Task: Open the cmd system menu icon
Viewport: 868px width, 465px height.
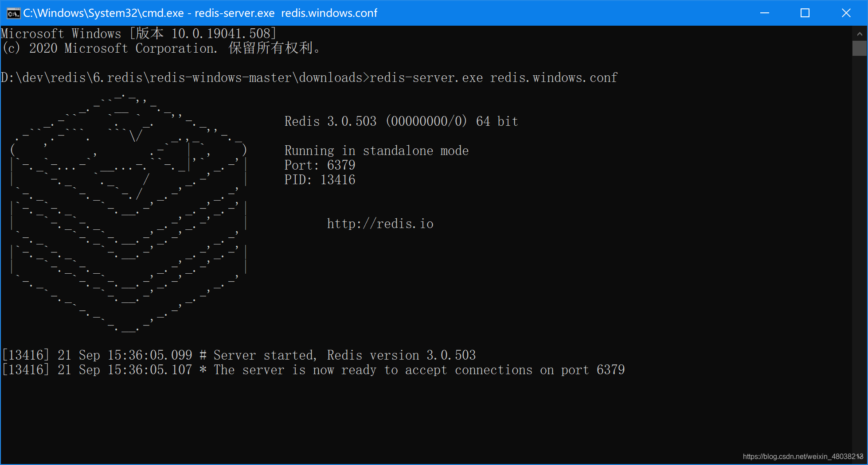Action: [x=13, y=13]
